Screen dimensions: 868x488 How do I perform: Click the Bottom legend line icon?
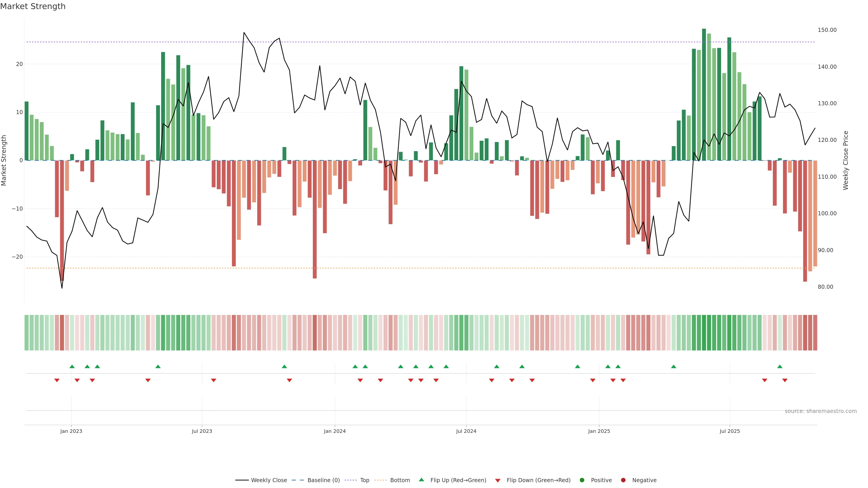pos(380,480)
